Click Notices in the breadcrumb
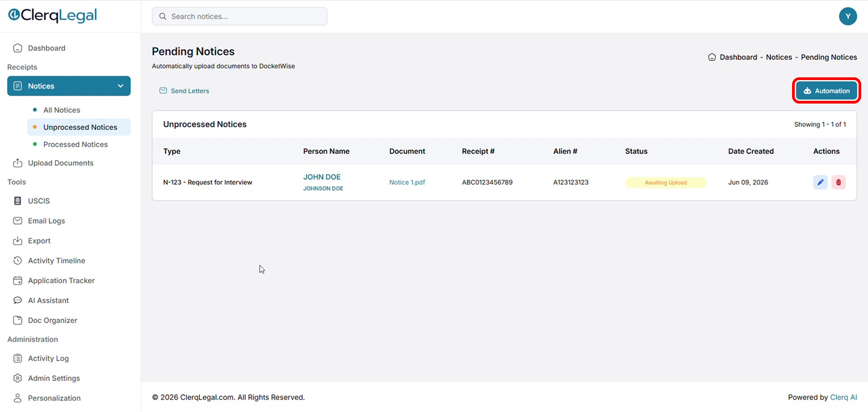This screenshot has height=412, width=868. (x=779, y=57)
